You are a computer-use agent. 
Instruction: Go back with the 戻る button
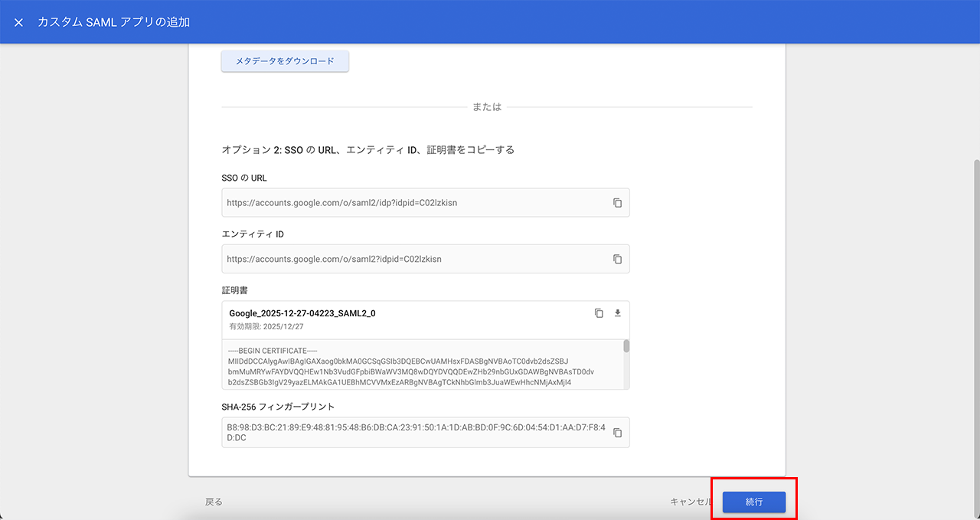214,502
